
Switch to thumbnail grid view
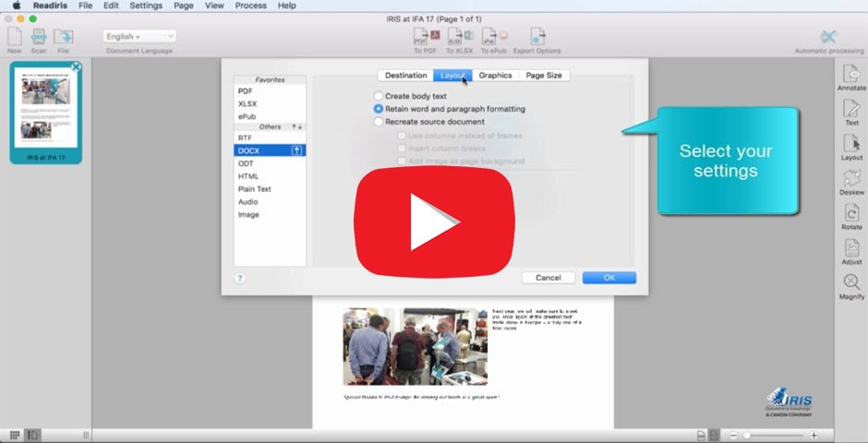(15, 436)
